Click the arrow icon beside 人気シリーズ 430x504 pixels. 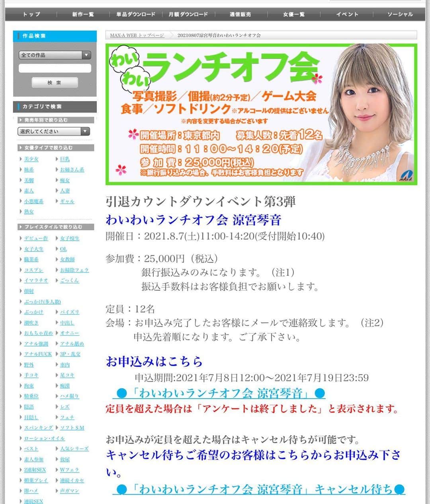coord(57,449)
